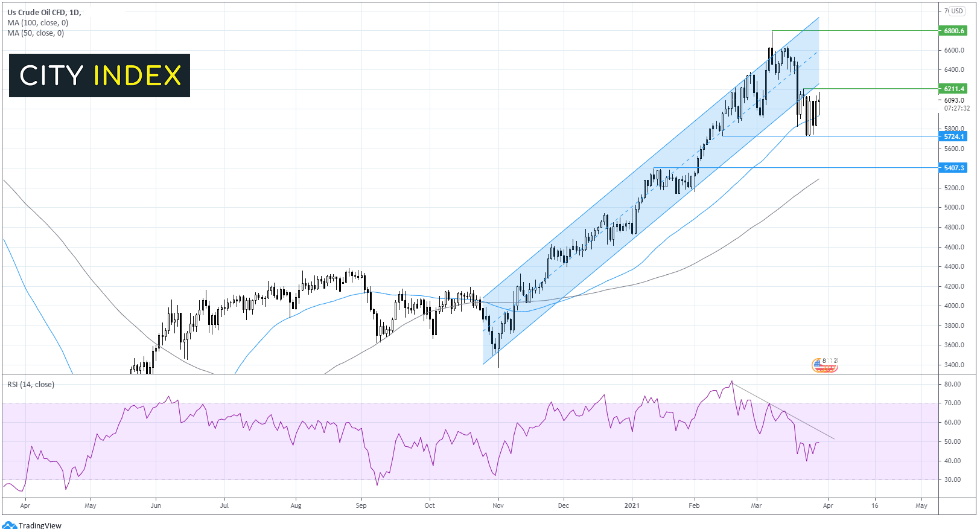
Task: Select the 6211.4 green price label
Action: [x=953, y=89]
